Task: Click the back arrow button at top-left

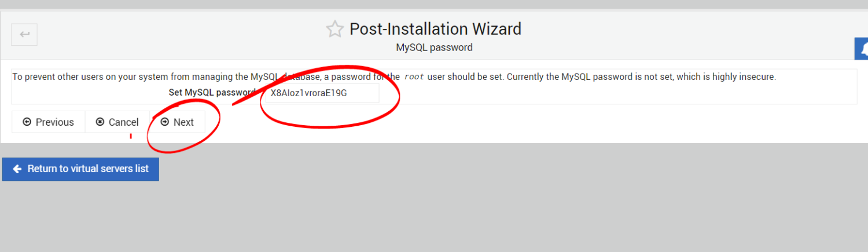Action: [x=24, y=35]
